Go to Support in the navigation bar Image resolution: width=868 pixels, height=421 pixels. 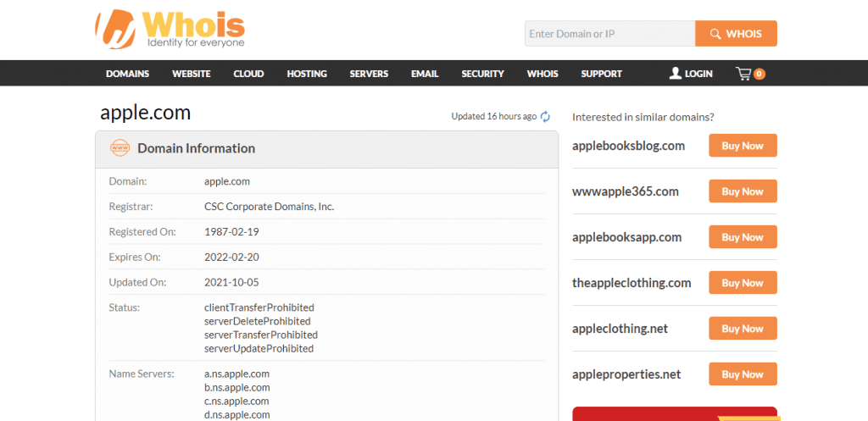tap(601, 74)
